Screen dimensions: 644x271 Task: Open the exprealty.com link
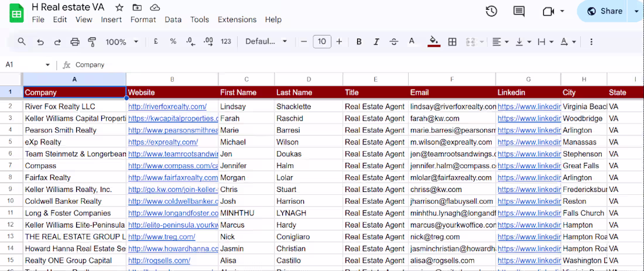(x=163, y=142)
